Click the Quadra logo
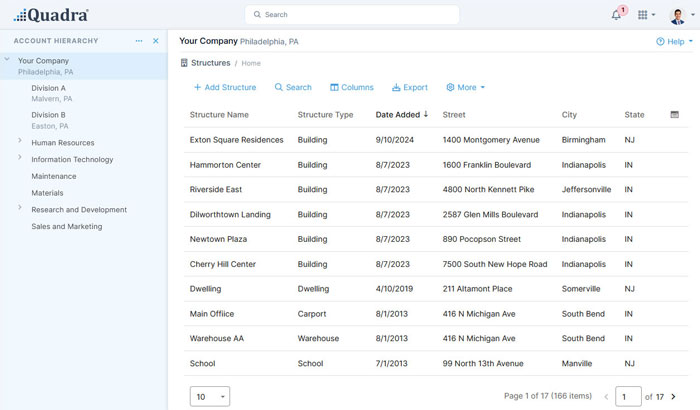This screenshot has width=700, height=410. coord(51,15)
